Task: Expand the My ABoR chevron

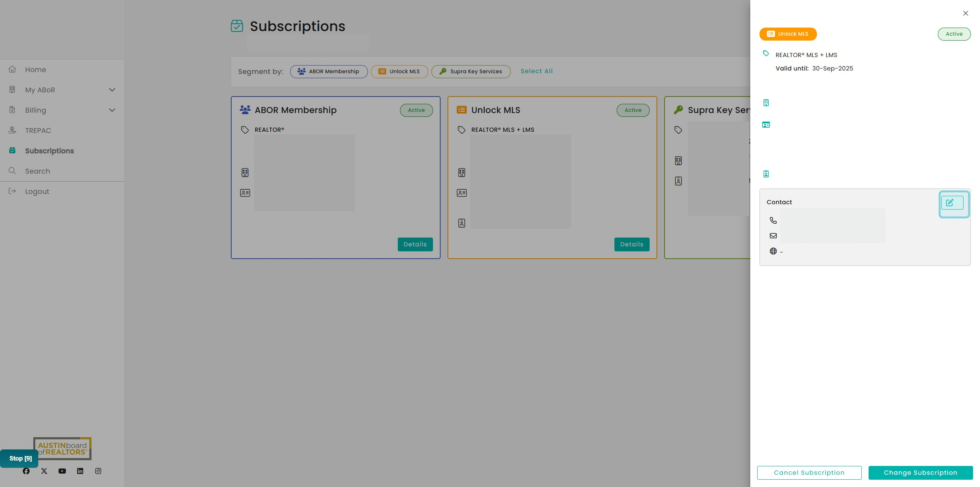Action: (x=112, y=90)
